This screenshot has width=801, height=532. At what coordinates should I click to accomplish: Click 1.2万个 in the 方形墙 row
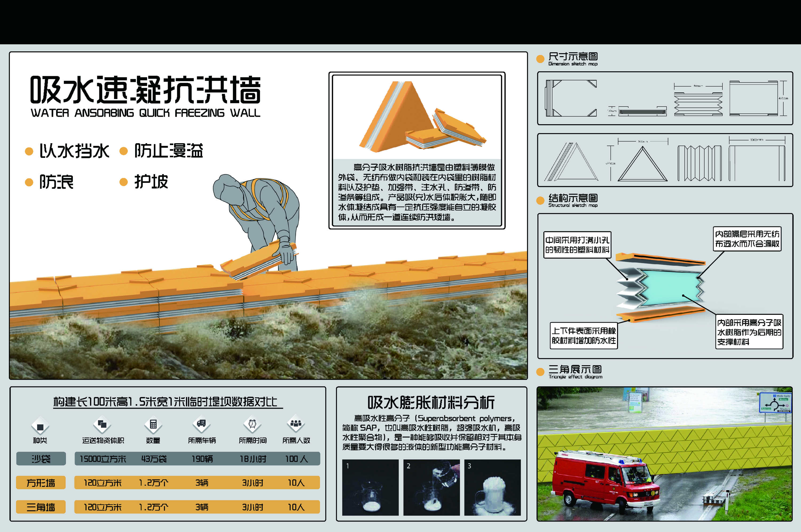154,483
